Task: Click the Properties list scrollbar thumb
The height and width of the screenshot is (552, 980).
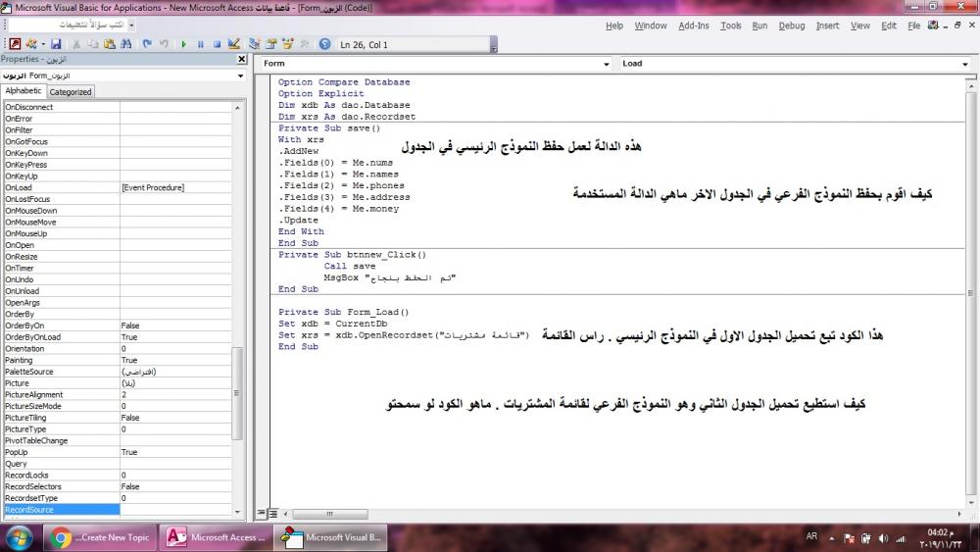Action: [237, 393]
